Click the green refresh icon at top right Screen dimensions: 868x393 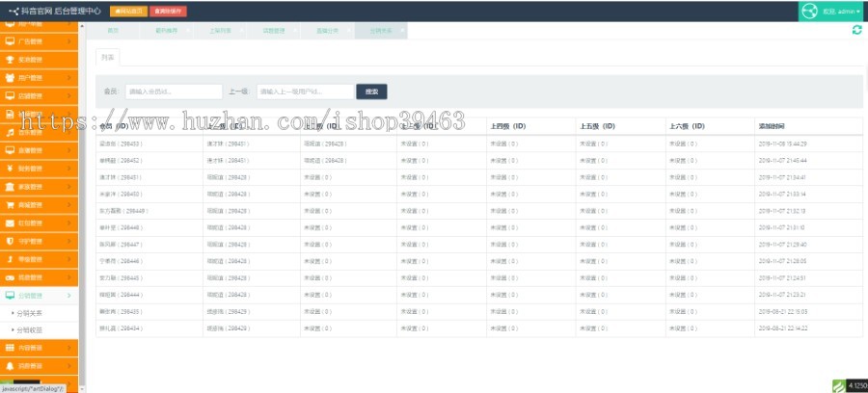(857, 31)
